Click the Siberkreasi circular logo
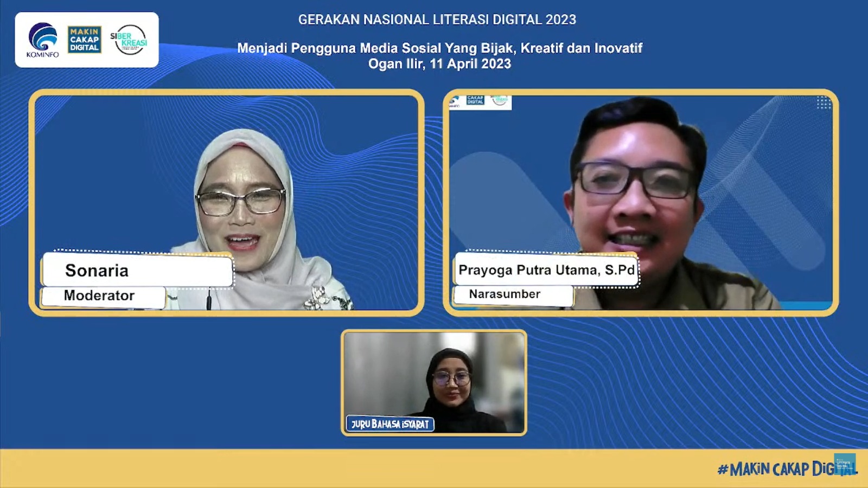 tap(129, 40)
